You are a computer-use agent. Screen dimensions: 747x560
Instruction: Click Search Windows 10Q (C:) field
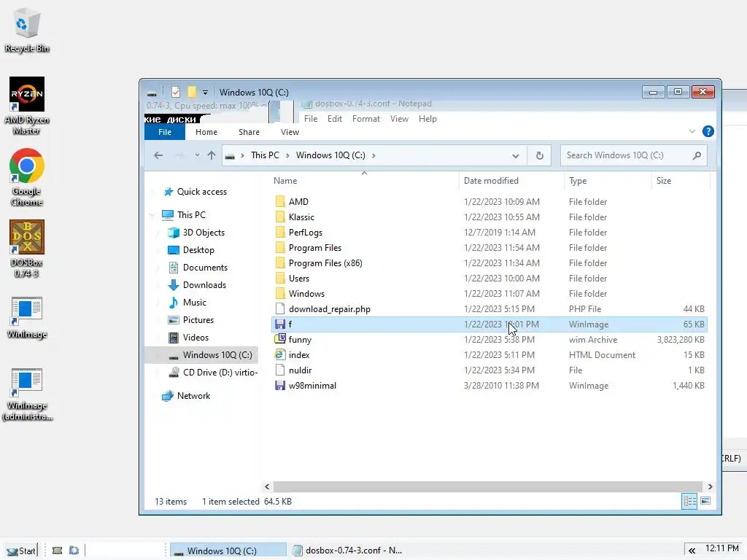[x=633, y=155]
